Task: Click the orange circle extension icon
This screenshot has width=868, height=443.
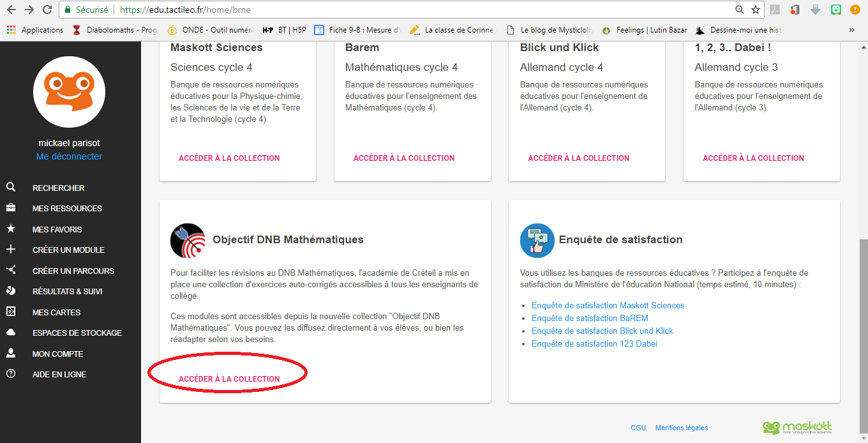Action: (x=856, y=10)
